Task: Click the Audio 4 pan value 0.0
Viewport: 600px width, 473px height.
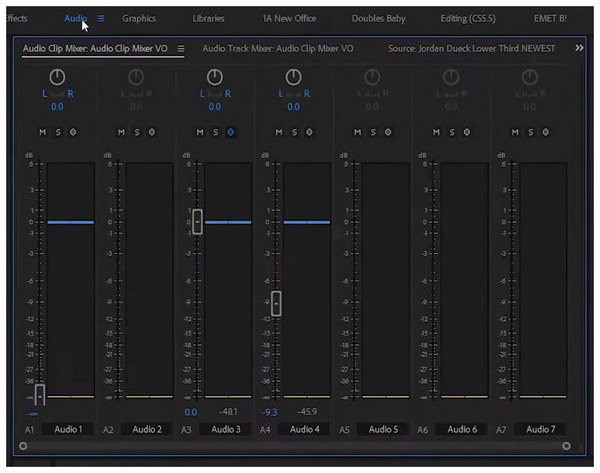Action: pyautogui.click(x=293, y=107)
